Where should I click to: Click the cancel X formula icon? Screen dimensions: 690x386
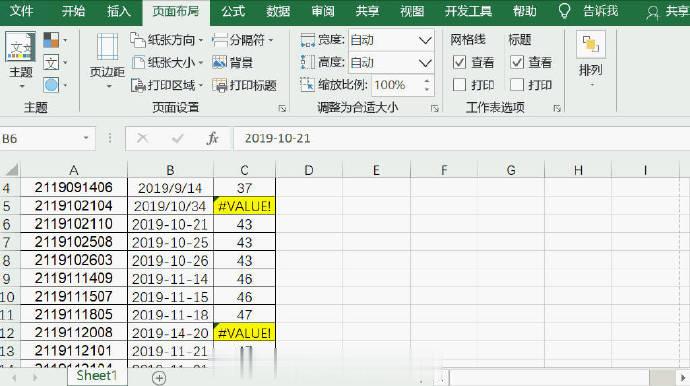coord(142,139)
